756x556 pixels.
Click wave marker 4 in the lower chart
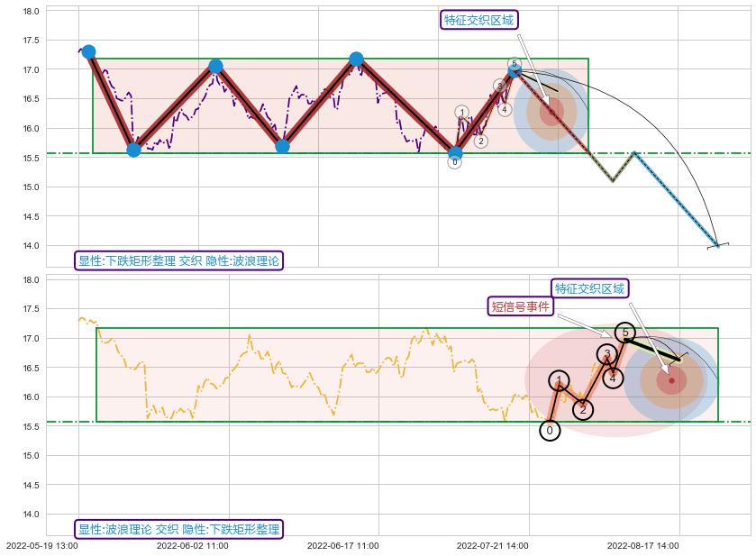tap(613, 378)
